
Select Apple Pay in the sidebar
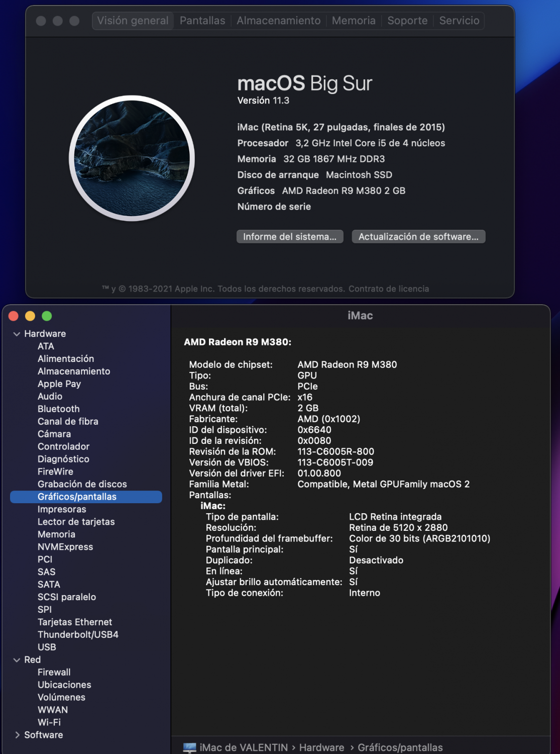coord(59,384)
